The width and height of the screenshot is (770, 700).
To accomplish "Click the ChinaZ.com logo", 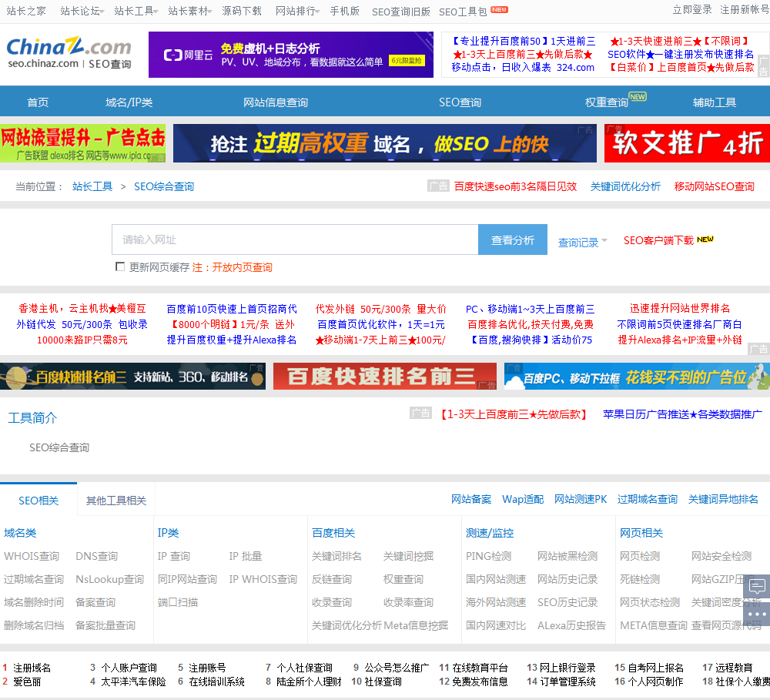I will click(69, 53).
